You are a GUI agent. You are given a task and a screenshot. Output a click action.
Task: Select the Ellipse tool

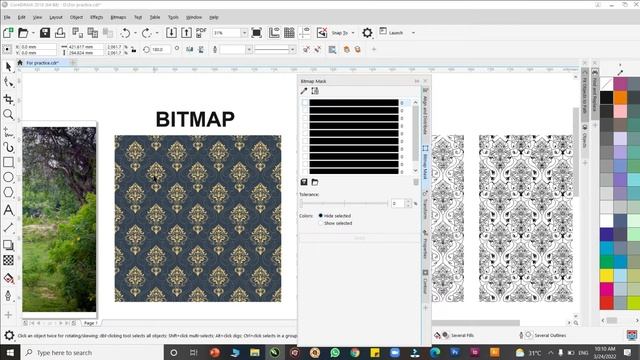point(8,178)
